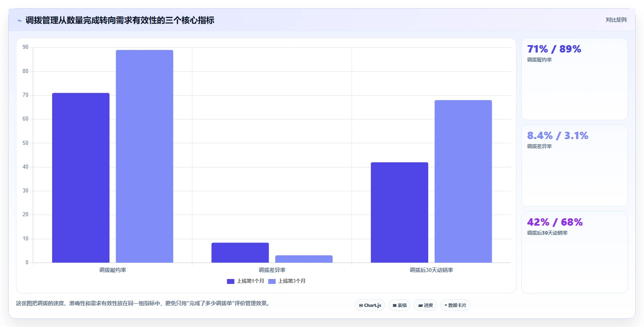
Task: Toggle the 上线第3个月 legend swatch
Action: (x=272, y=281)
